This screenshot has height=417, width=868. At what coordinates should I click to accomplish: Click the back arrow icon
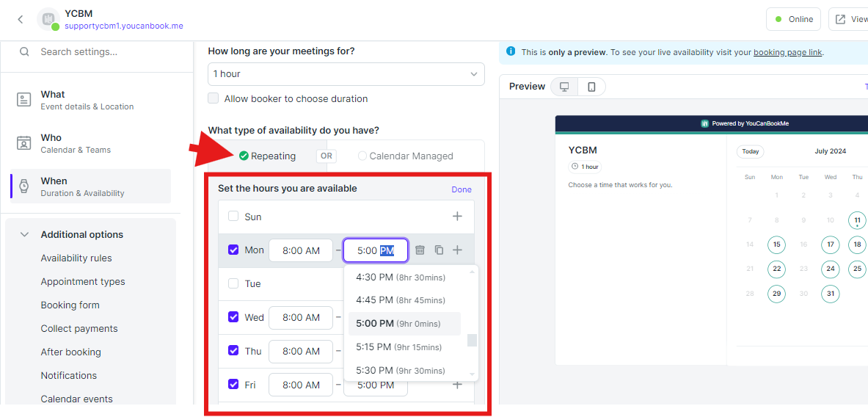(x=20, y=19)
